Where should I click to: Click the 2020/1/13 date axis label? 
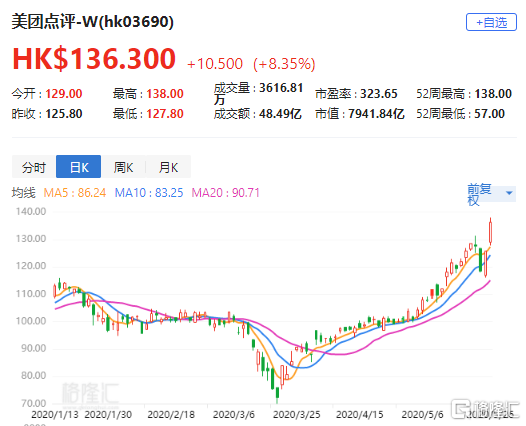pos(55,415)
